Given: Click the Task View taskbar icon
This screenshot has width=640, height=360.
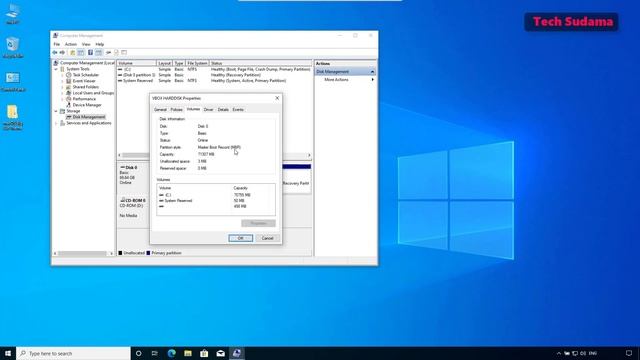Looking at the screenshot, I should click(155, 353).
